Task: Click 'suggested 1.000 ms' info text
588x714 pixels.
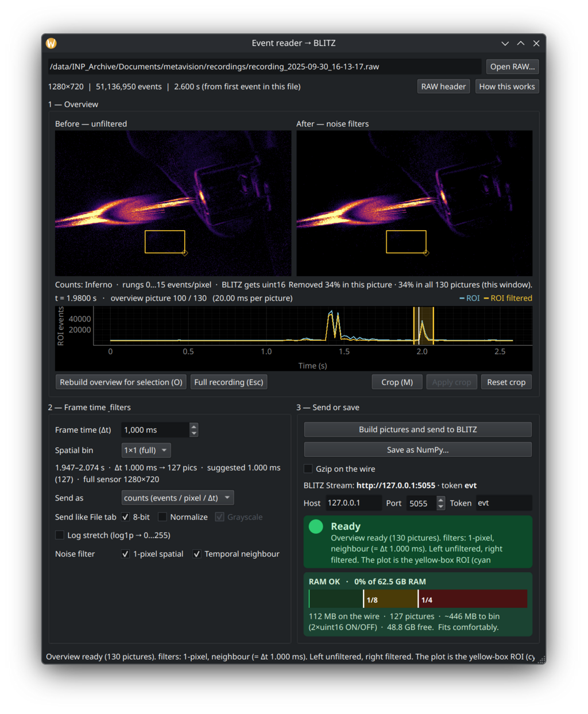Action: tap(243, 468)
